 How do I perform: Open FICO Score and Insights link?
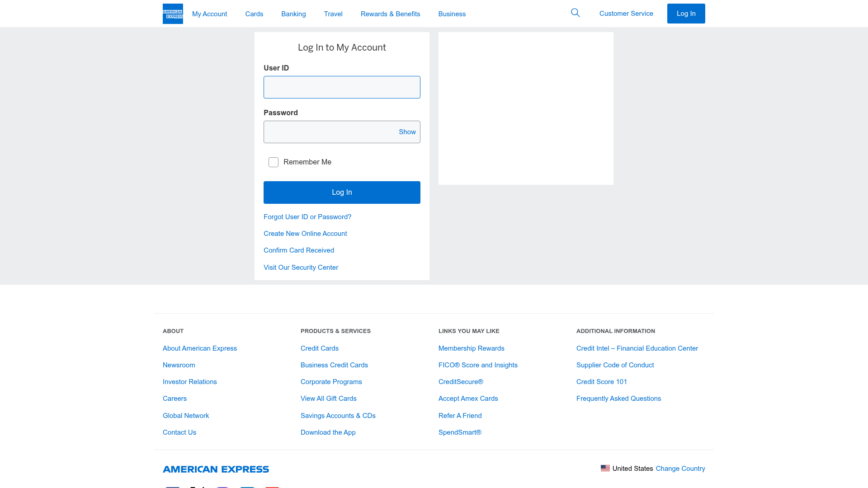click(x=478, y=365)
